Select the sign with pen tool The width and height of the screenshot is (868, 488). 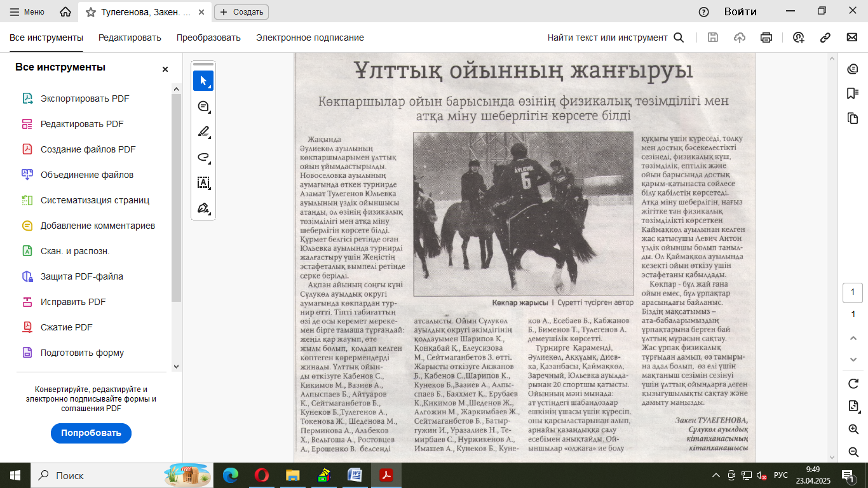pos(203,208)
